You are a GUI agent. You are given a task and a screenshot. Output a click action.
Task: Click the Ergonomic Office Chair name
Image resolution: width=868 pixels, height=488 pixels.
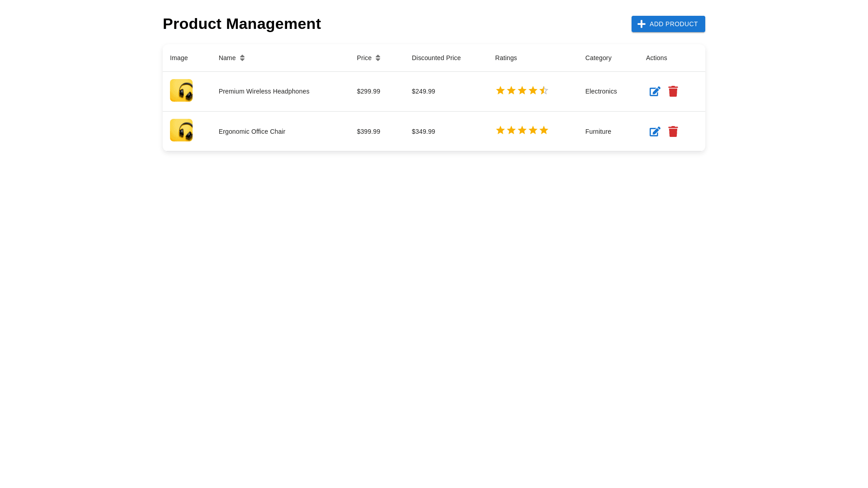(252, 131)
